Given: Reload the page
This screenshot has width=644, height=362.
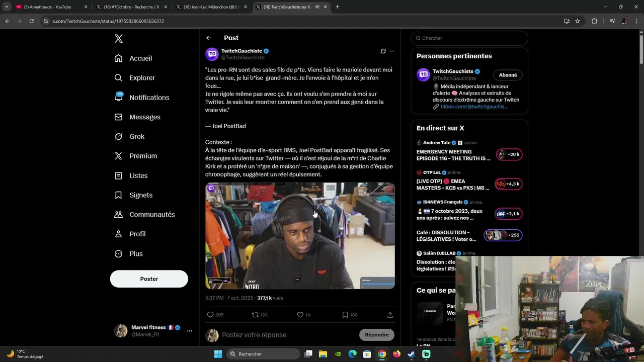Looking at the screenshot, I should click(x=31, y=21).
